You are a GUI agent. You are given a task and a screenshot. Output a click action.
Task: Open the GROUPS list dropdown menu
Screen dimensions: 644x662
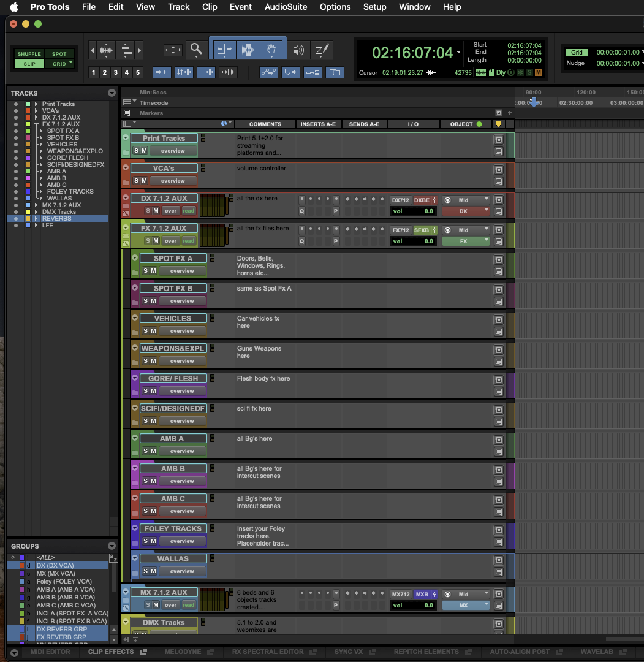[x=112, y=546]
